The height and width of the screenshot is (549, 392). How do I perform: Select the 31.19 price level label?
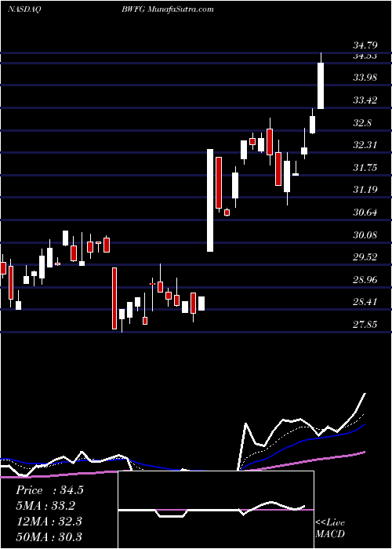point(365,190)
